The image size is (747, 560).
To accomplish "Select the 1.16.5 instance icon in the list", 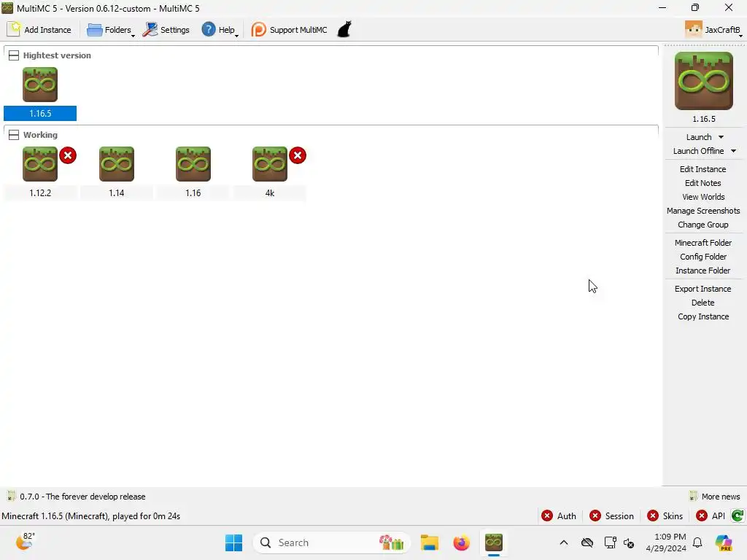I will 40,85.
